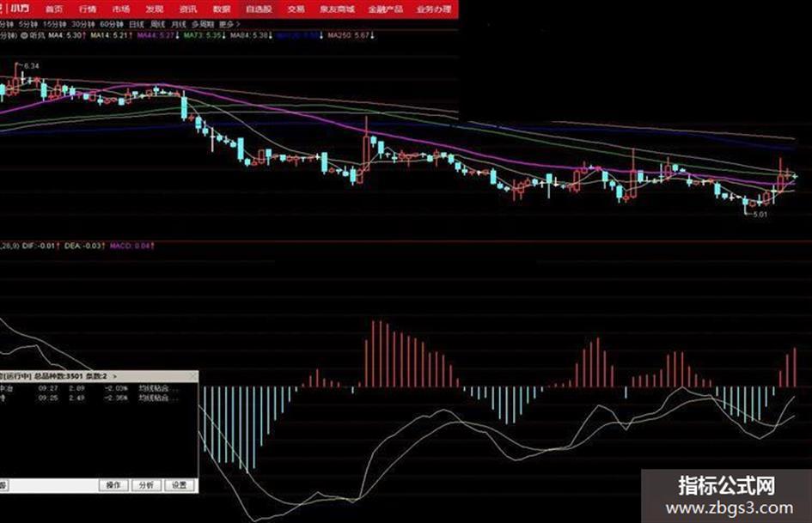Open the 资讯 menu item
The image size is (812, 523).
[188, 9]
